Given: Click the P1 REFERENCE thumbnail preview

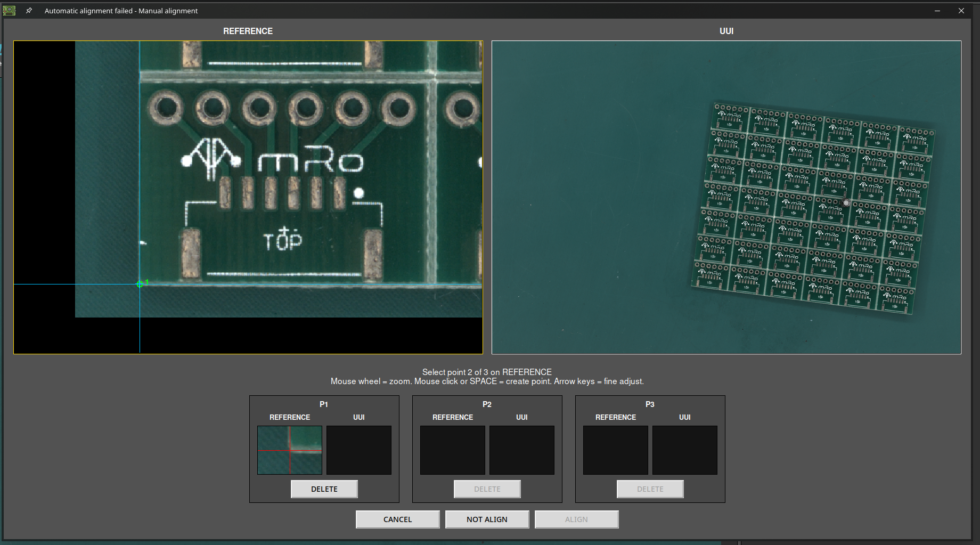Looking at the screenshot, I should click(x=290, y=450).
